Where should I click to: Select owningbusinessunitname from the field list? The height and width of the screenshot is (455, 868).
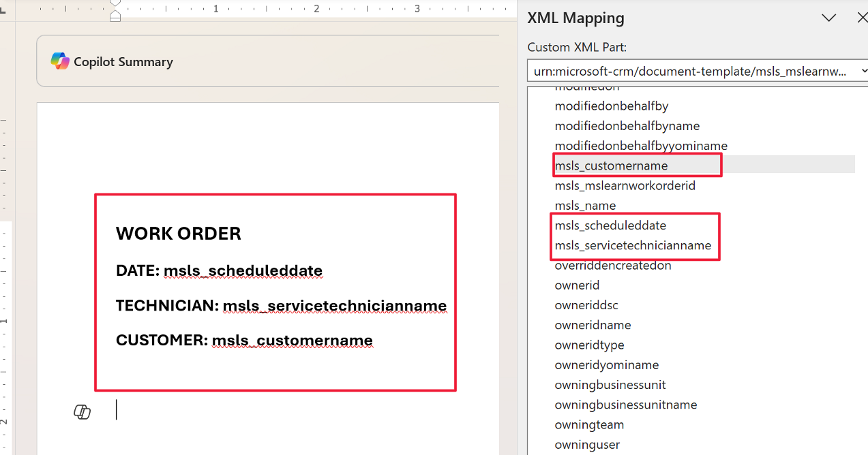(x=626, y=404)
